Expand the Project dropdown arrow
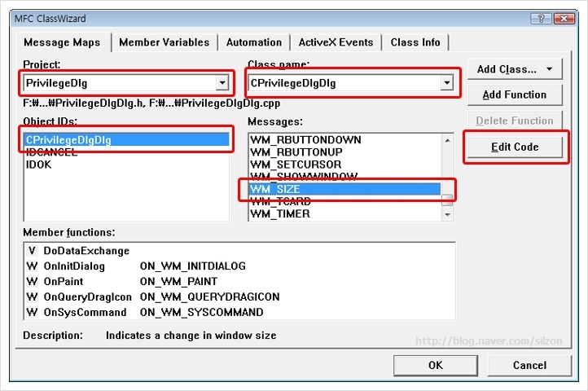This screenshot has width=588, height=391. [x=222, y=82]
